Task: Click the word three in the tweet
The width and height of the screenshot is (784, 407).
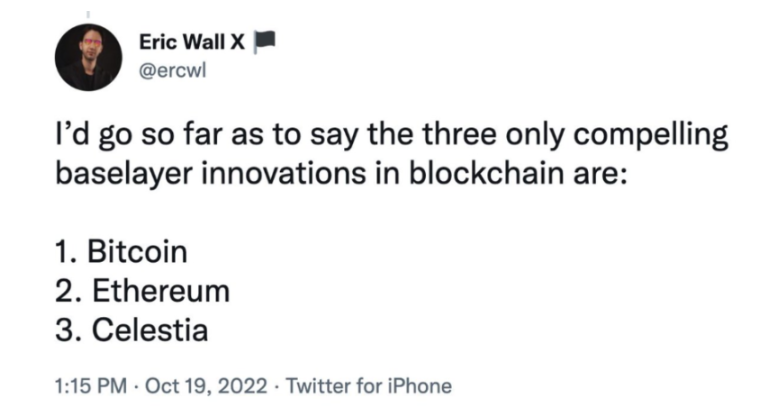Action: click(x=460, y=134)
